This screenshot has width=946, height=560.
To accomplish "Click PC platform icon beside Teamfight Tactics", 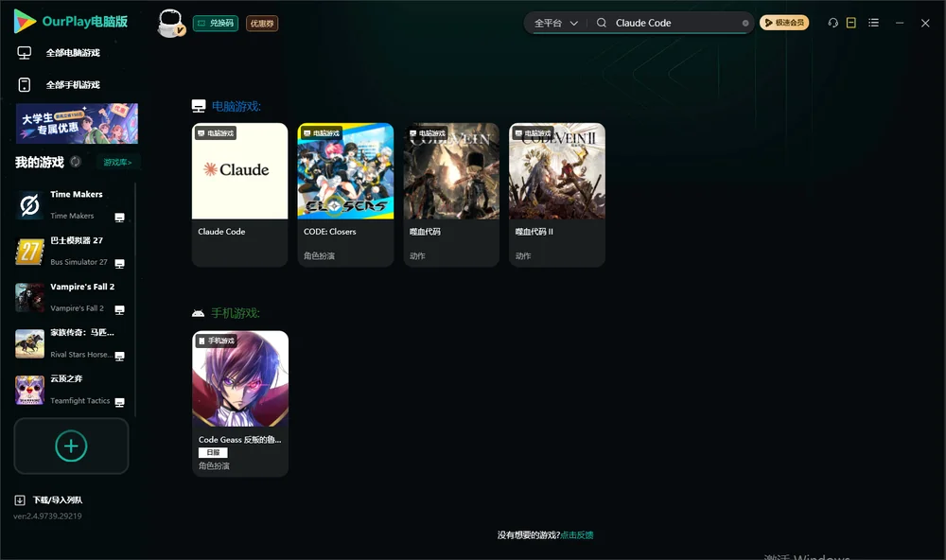I will pyautogui.click(x=119, y=403).
